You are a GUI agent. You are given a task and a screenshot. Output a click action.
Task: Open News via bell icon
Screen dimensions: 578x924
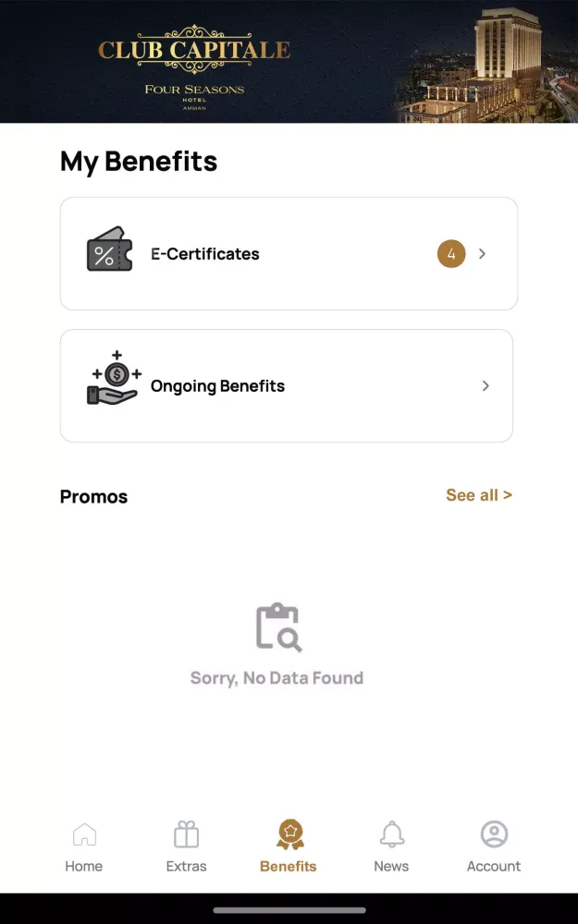392,834
